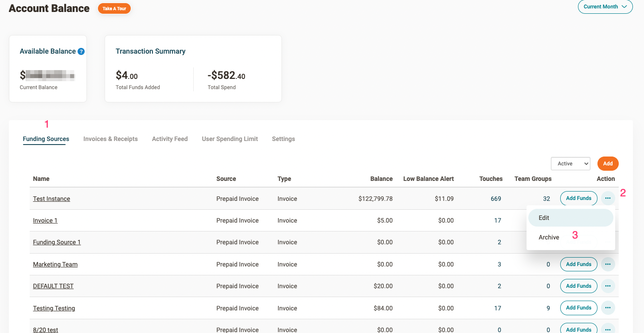Open three-dot menu for Test Instance
This screenshot has width=644, height=333.
click(608, 198)
